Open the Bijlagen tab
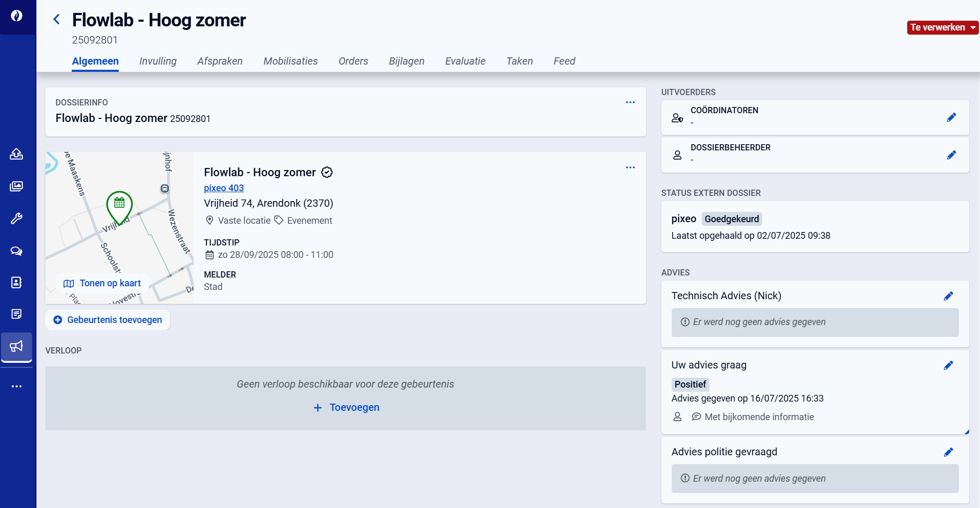 (406, 61)
